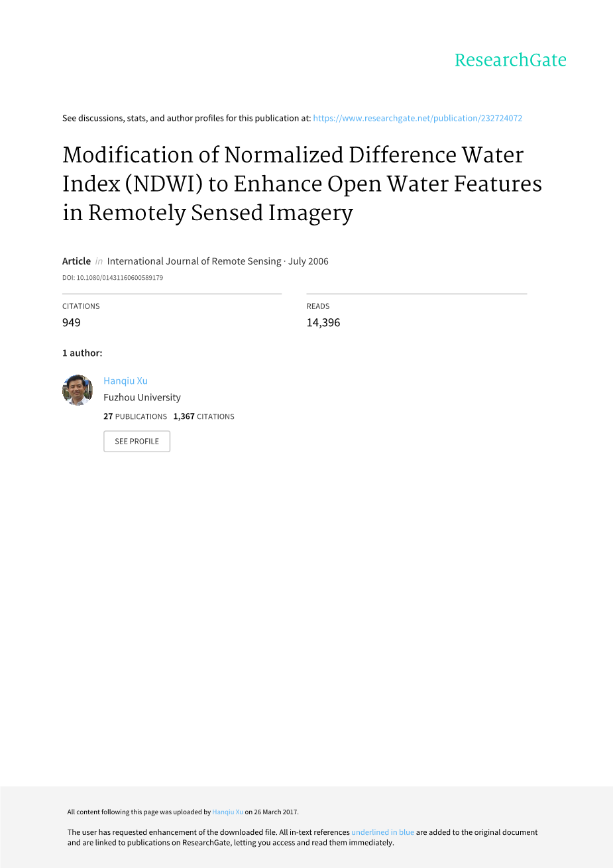Open the researchgate.net publication URL link
Screen dimensions: 613x868
(x=418, y=118)
